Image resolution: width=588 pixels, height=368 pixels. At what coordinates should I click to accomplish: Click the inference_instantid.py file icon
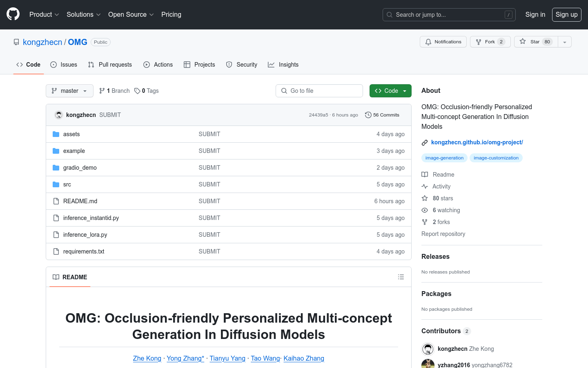[x=56, y=218]
